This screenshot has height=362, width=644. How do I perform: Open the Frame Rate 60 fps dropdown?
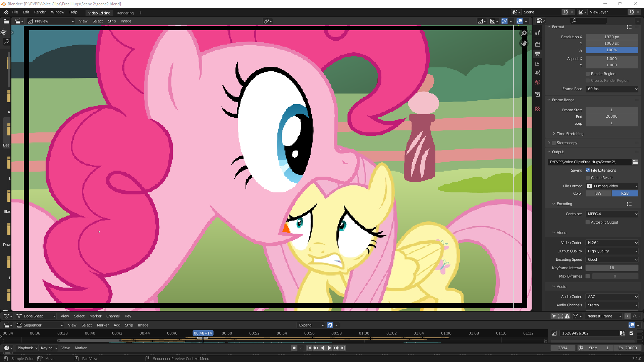612,89
